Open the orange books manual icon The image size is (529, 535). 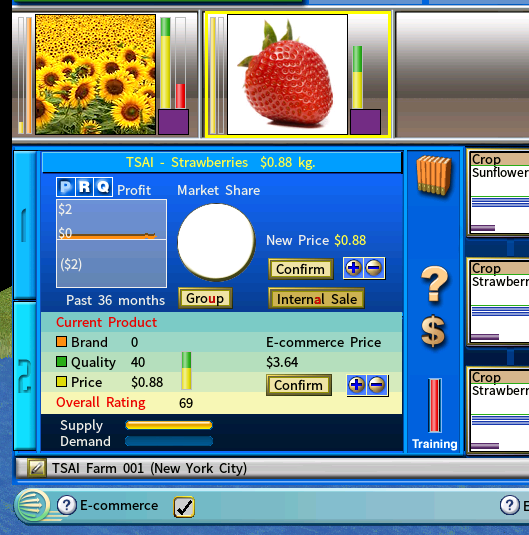tap(434, 175)
